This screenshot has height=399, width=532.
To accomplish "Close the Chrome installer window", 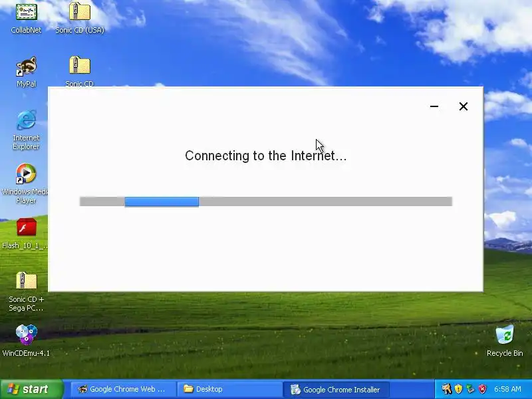I will [x=463, y=106].
